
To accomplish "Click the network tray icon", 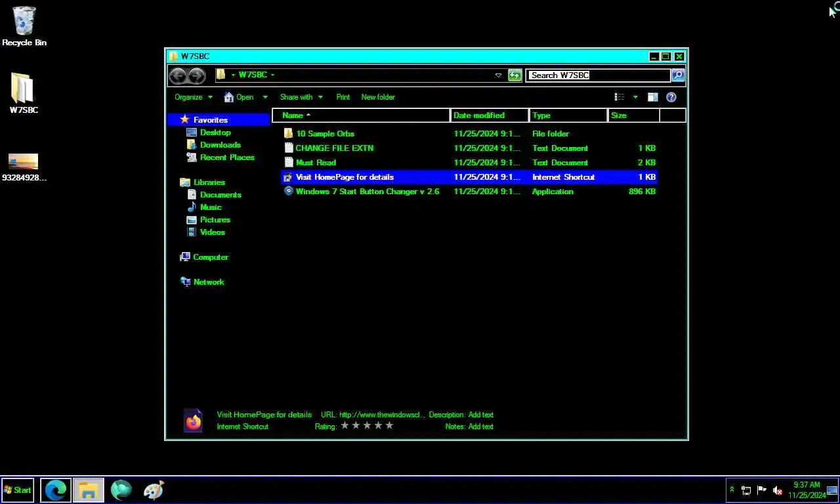I will point(746,490).
